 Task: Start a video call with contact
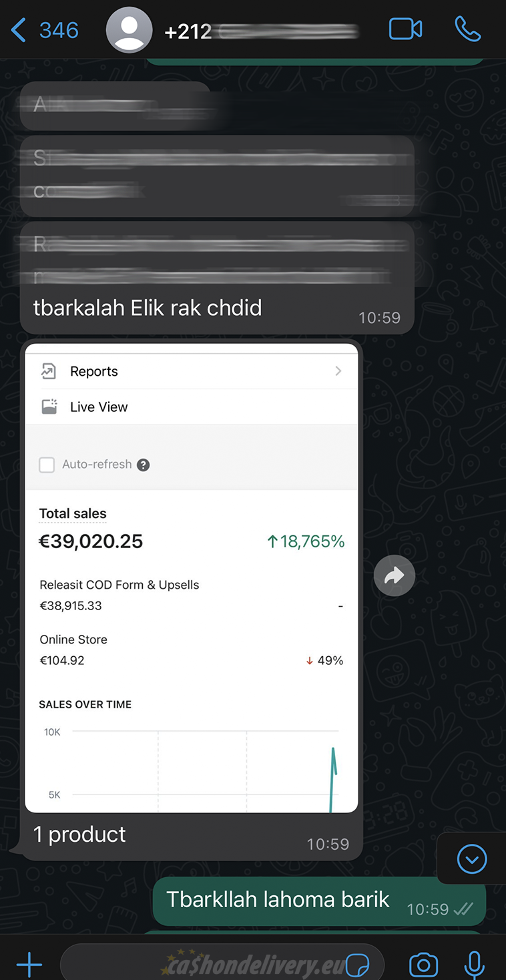(x=405, y=29)
